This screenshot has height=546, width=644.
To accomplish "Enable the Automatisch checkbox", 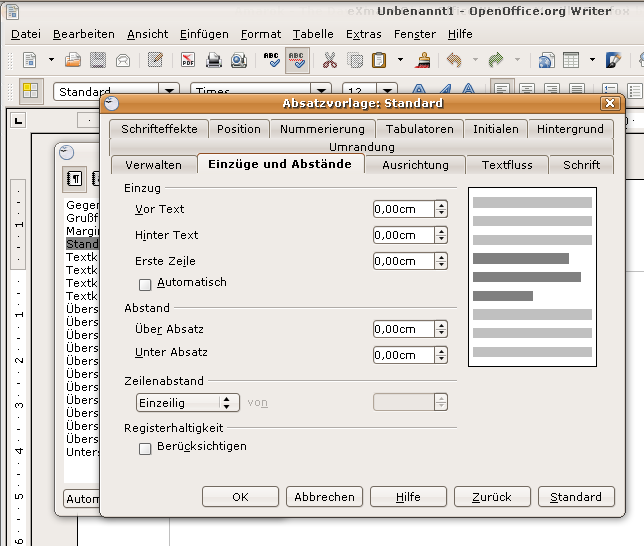I will [x=145, y=285].
